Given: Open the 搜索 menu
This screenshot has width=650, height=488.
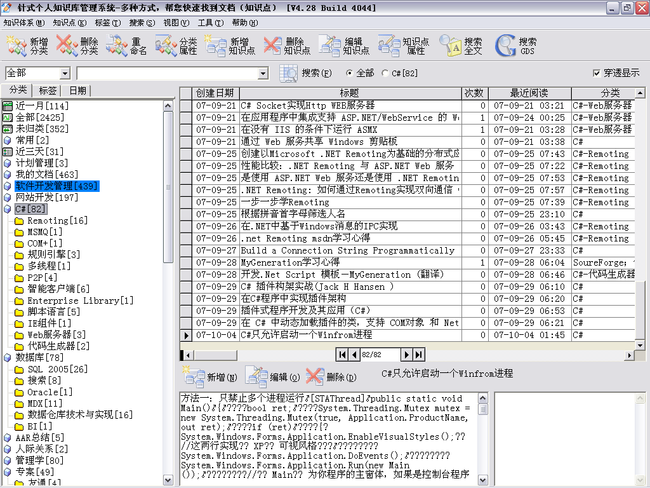Looking at the screenshot, I should [x=142, y=23].
